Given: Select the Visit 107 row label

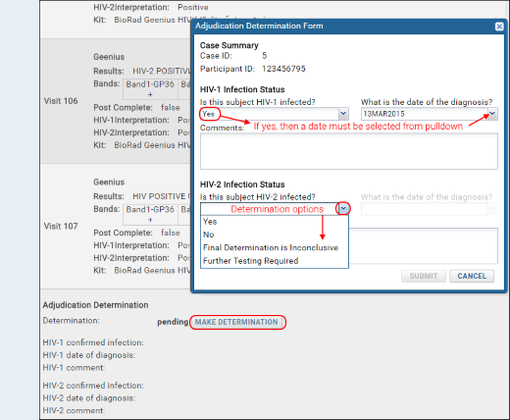Looking at the screenshot, I should [61, 226].
